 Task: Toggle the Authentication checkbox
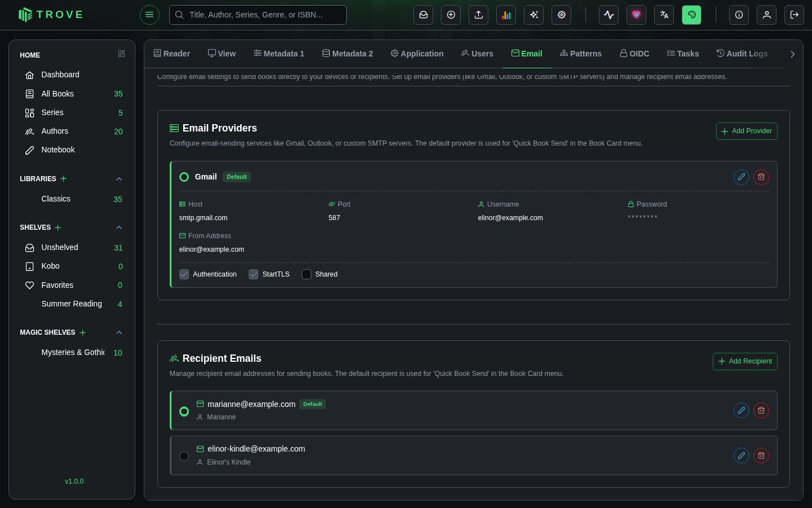click(184, 274)
